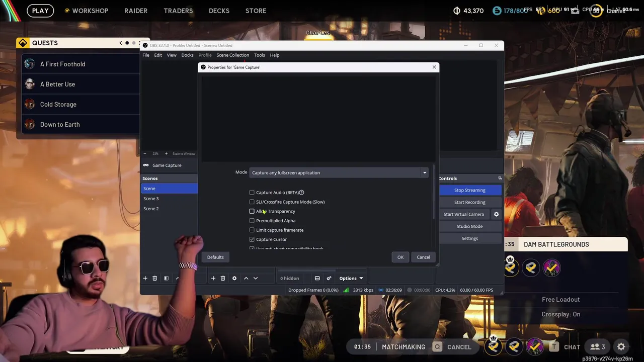Open the Cold Storage quest
The height and width of the screenshot is (362, 644).
coord(80,104)
